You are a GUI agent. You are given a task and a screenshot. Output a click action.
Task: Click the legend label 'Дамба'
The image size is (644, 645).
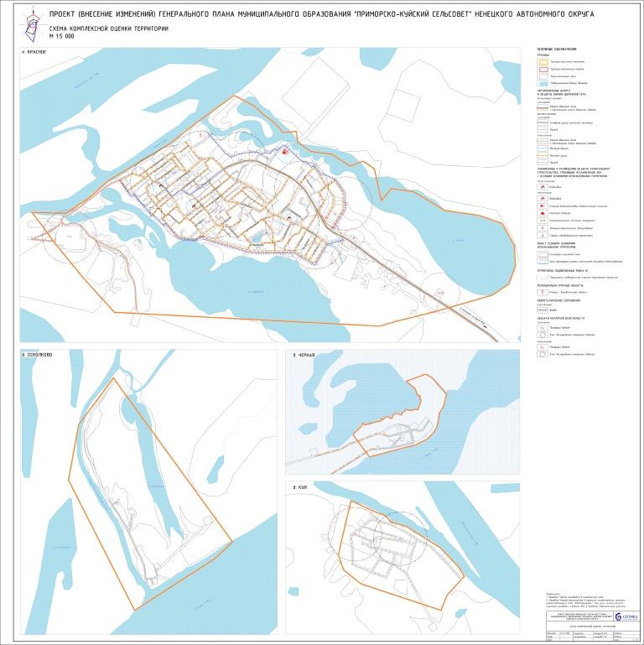pyautogui.click(x=553, y=310)
